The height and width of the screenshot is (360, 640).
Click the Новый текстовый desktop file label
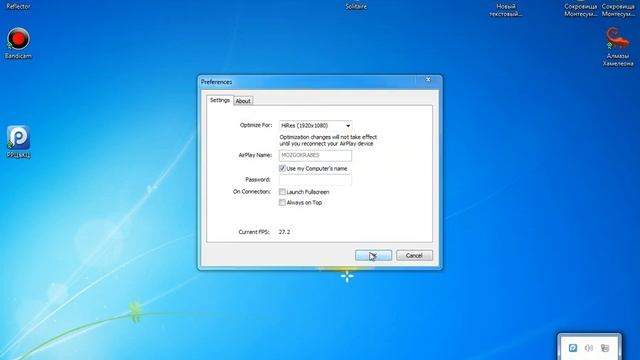point(506,10)
